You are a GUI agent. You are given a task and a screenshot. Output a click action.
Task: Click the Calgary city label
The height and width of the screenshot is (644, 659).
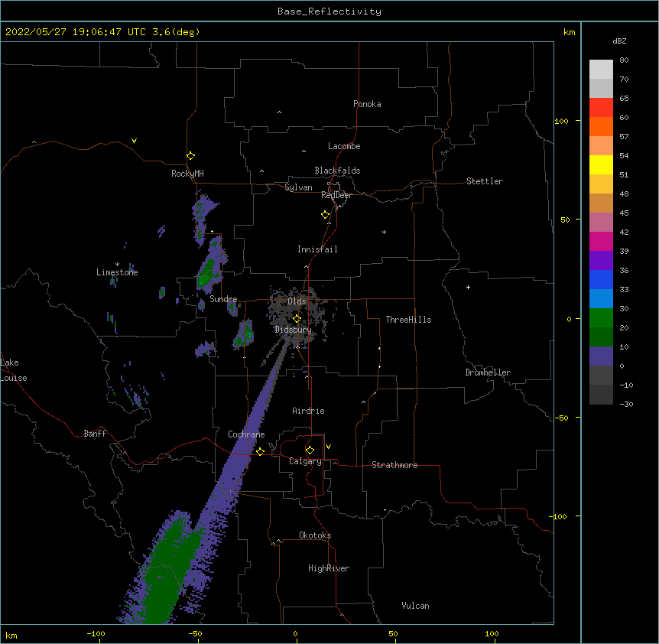click(x=305, y=461)
